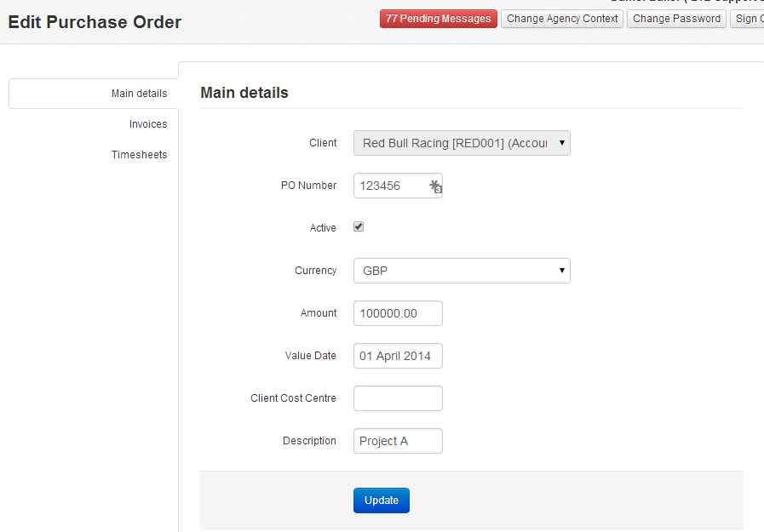Viewport: 764px width, 532px height.
Task: Click the PO Number label
Action: click(x=309, y=186)
